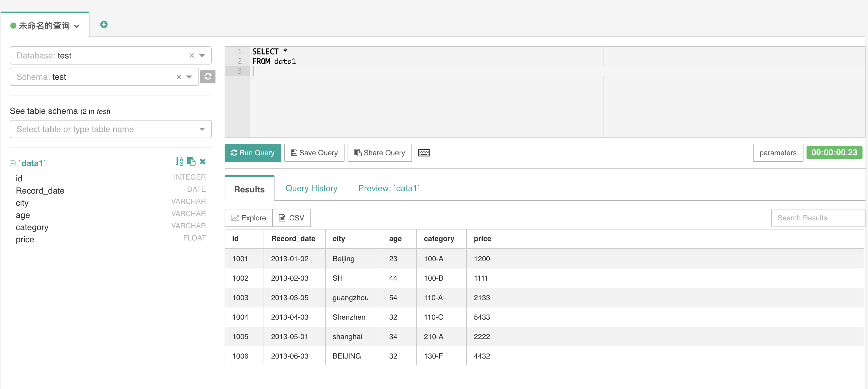The width and height of the screenshot is (868, 389).
Task: Open the query tab's chevron menu
Action: click(77, 26)
